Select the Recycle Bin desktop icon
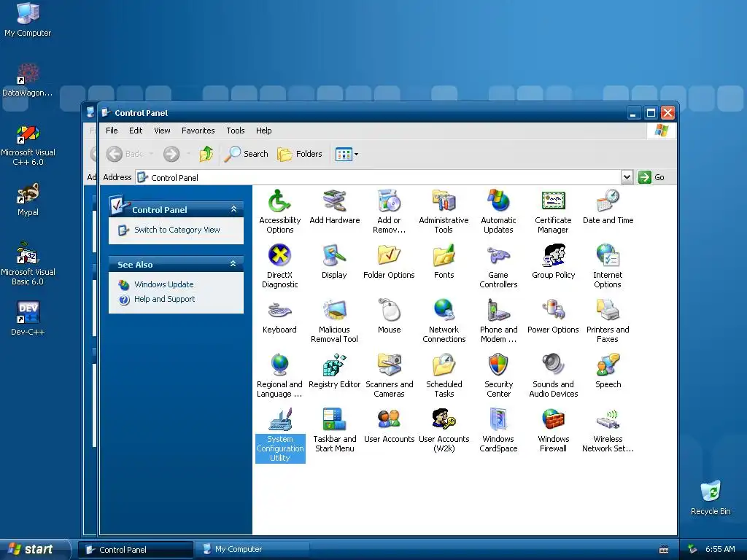The image size is (747, 560). (x=711, y=498)
